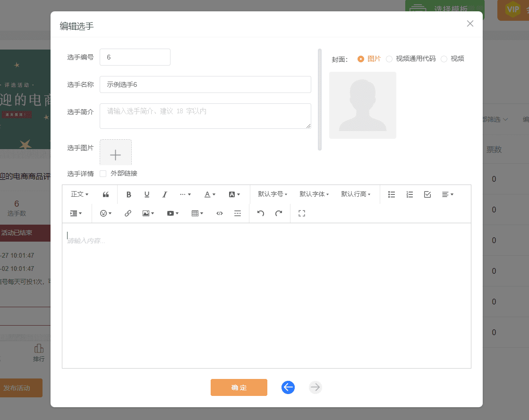Enable the 外部链接 checkbox
This screenshot has height=420, width=529.
coord(103,173)
